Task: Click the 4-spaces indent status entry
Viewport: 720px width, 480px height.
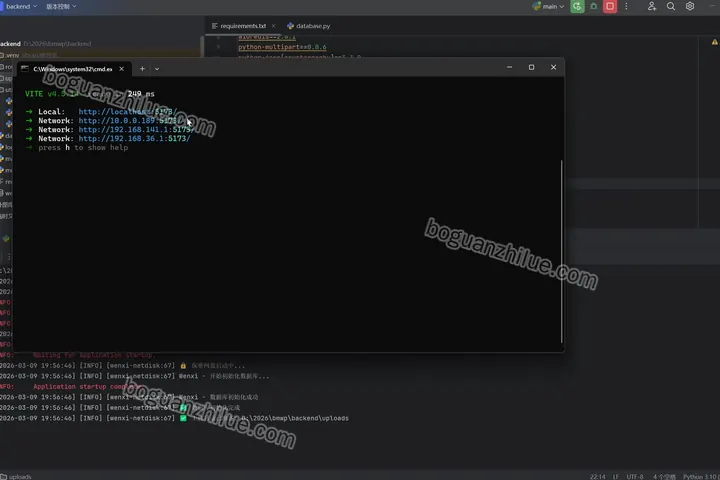Action: pos(664,476)
